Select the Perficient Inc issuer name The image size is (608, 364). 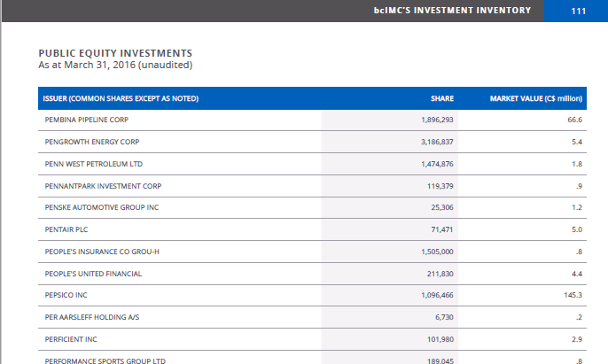pos(71,339)
